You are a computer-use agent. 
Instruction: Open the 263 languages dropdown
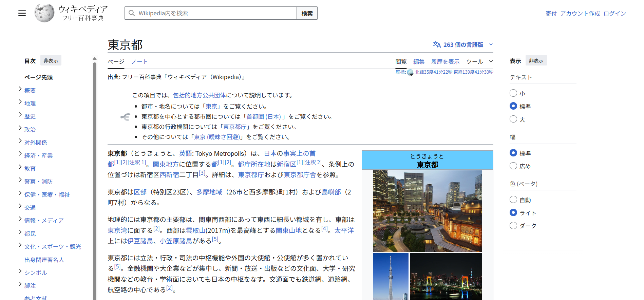coord(463,45)
